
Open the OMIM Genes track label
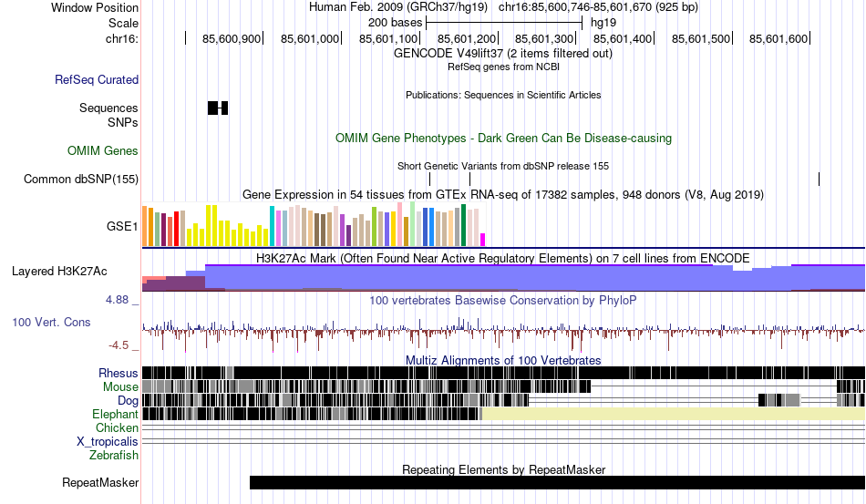point(102,150)
